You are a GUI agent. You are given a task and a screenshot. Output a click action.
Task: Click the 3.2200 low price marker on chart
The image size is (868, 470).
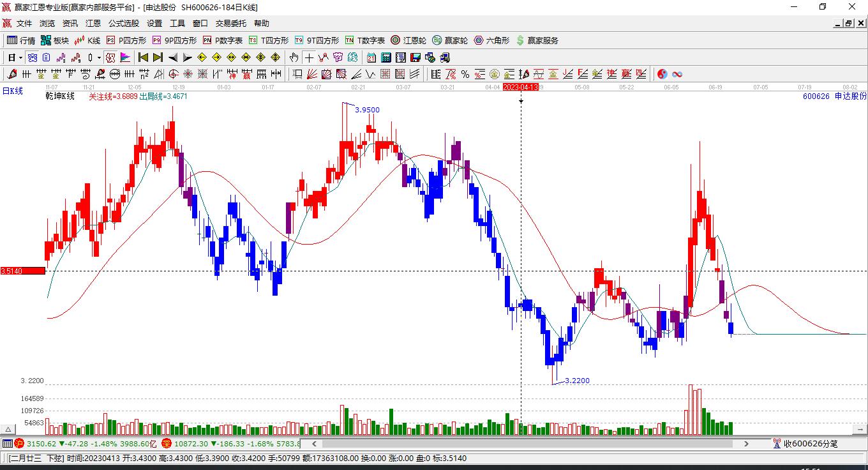coord(578,381)
